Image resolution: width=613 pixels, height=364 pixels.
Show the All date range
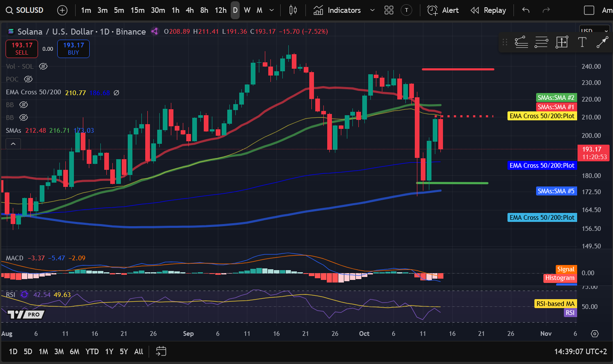pyautogui.click(x=139, y=352)
